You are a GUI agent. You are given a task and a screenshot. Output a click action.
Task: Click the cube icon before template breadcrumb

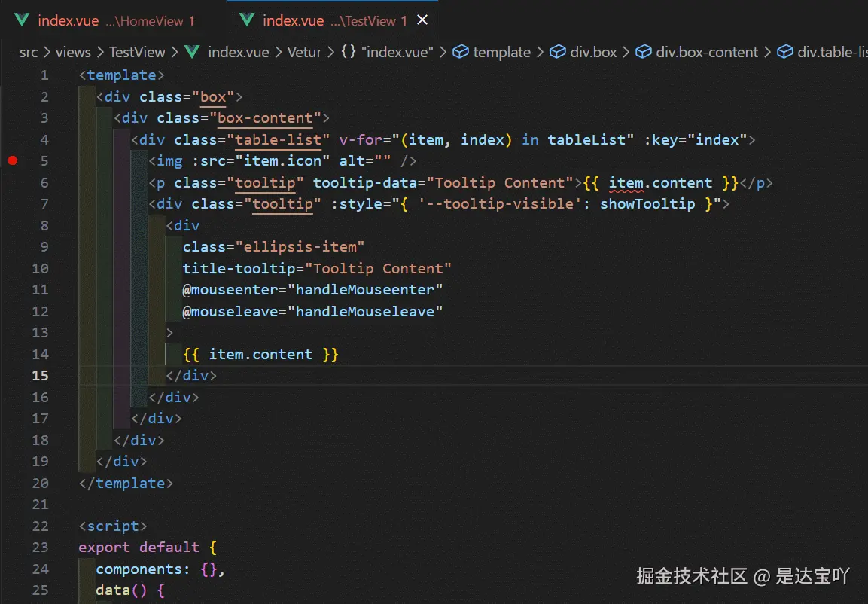pyautogui.click(x=460, y=52)
